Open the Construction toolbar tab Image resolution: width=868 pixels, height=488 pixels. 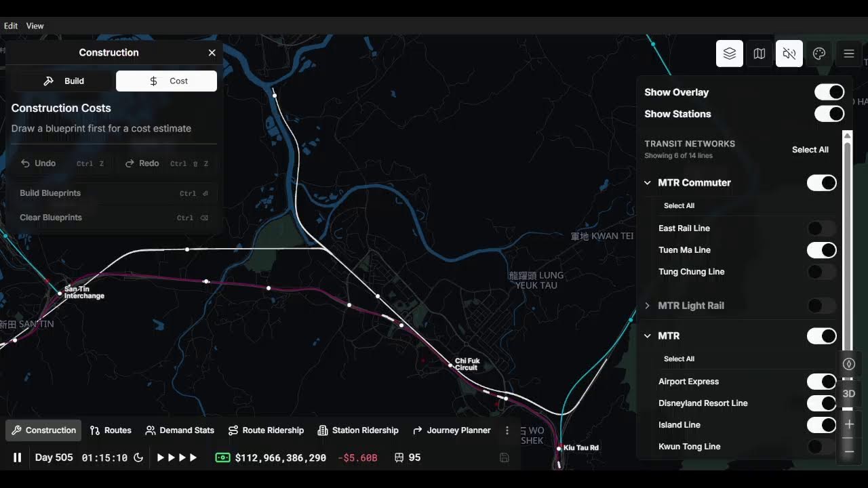point(44,430)
